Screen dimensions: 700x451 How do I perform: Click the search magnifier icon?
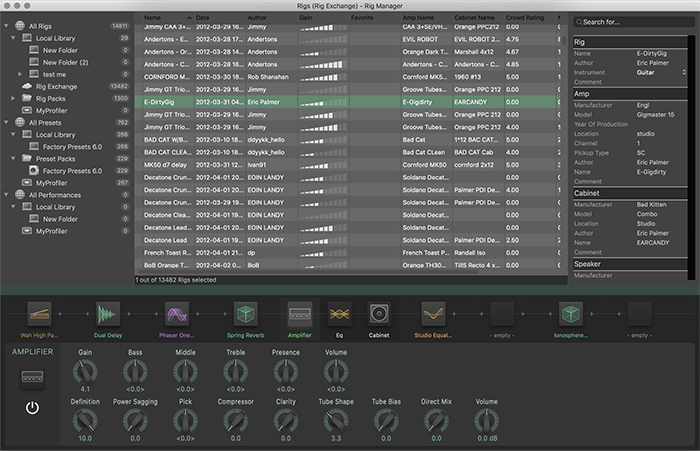[579, 22]
